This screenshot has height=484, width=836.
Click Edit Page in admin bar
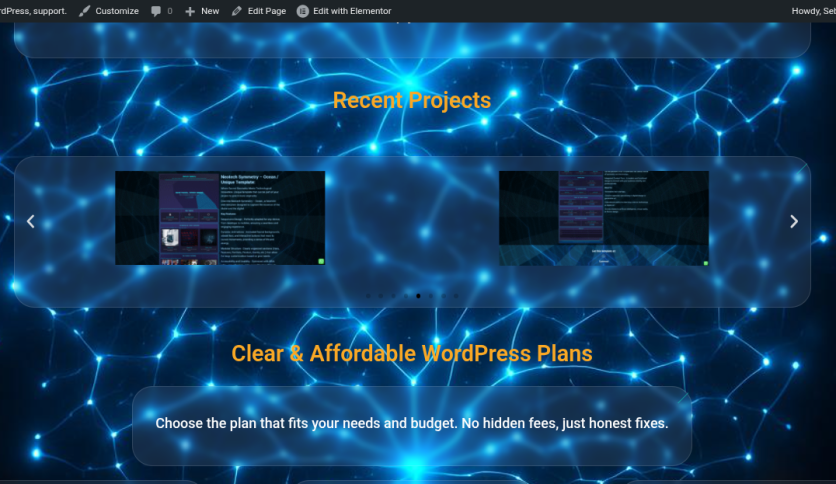click(259, 11)
